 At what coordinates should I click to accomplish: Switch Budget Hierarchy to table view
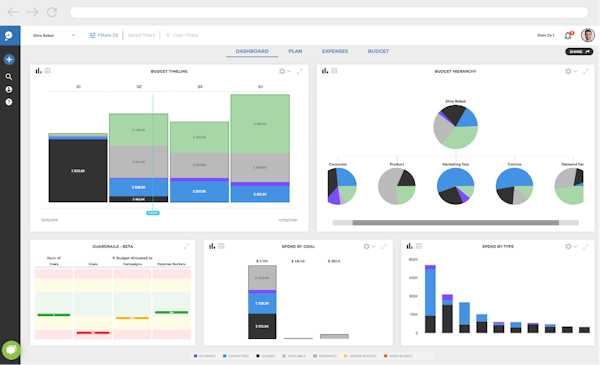(x=334, y=71)
